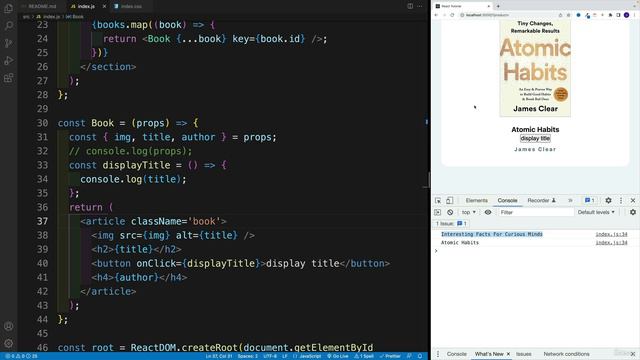This screenshot has height=360, width=640.
Task: Activate the DevTools inspect element tool
Action: 438,200
